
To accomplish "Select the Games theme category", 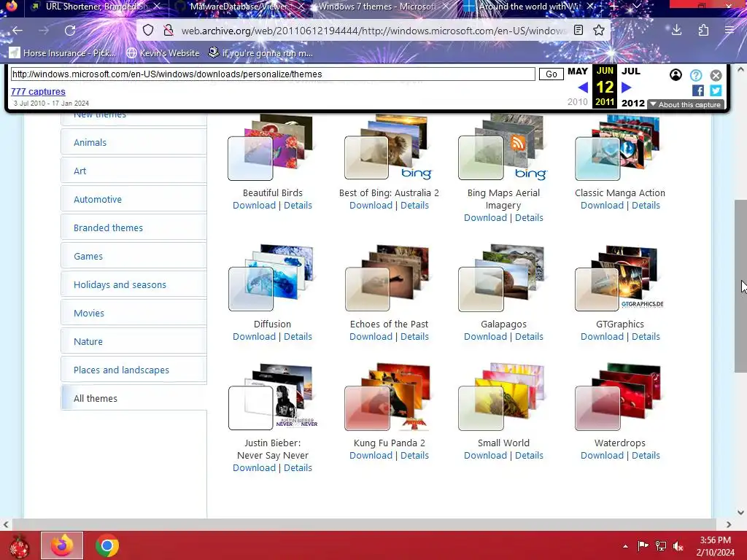I will [134, 256].
